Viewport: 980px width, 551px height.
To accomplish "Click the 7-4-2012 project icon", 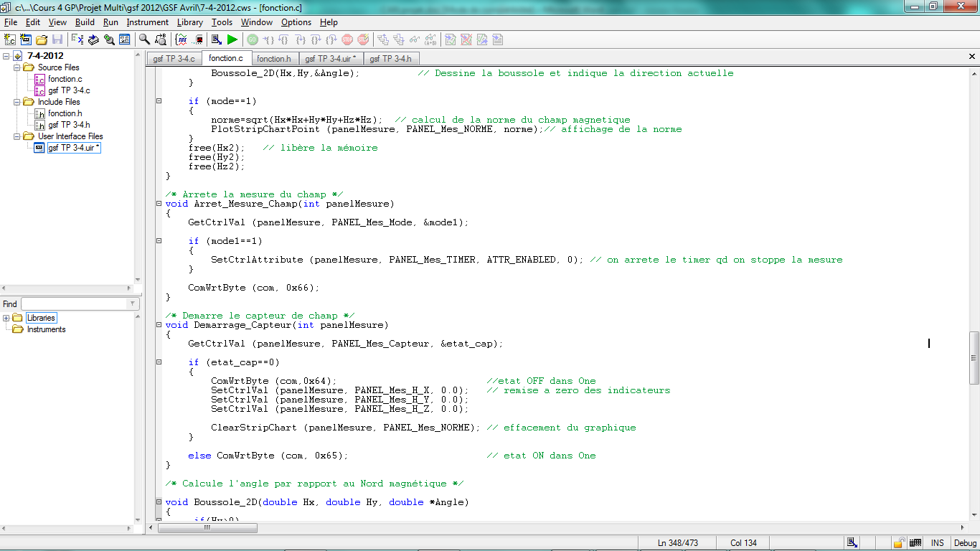I will pos(18,56).
